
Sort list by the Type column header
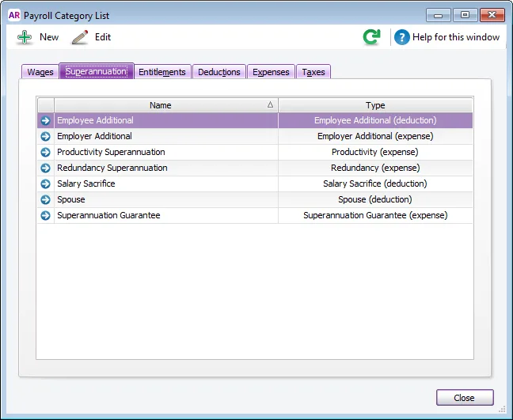click(375, 105)
